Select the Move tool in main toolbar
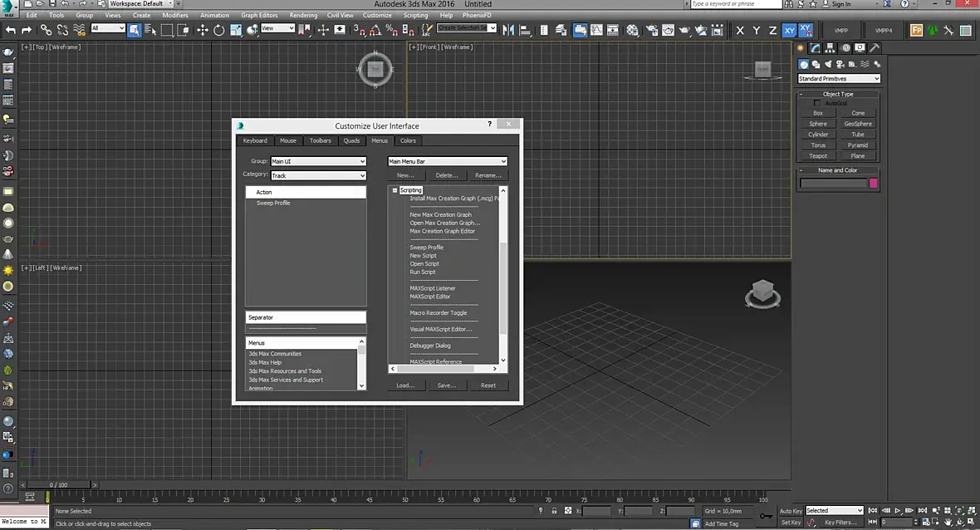The height and width of the screenshot is (530, 980). [203, 30]
